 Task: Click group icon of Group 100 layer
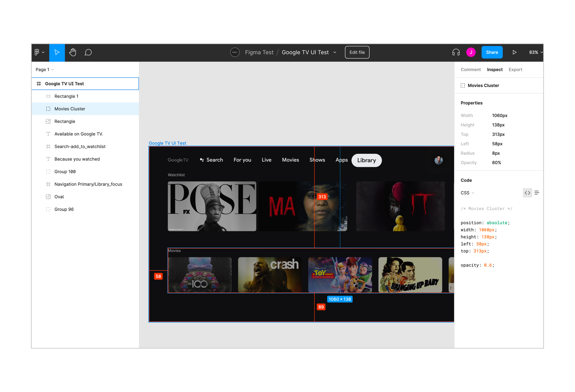[x=48, y=172]
